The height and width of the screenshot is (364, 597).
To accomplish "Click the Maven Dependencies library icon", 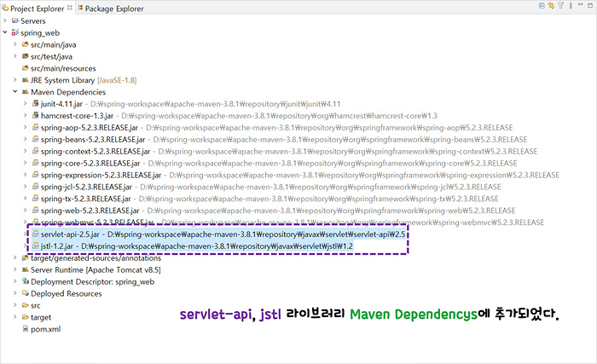I will point(25,91).
